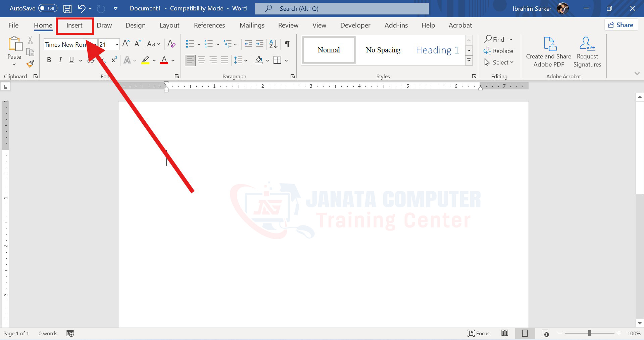
Task: Toggle Bold formatting
Action: [49, 60]
